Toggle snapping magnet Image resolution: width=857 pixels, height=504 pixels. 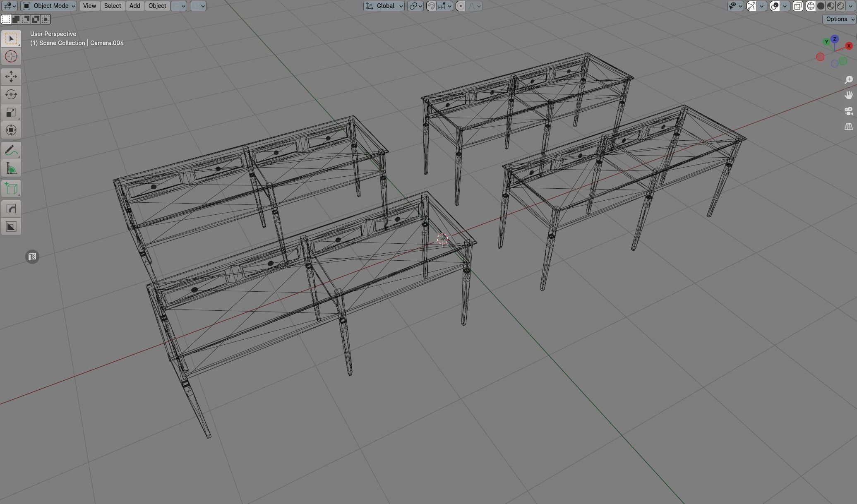(x=431, y=6)
